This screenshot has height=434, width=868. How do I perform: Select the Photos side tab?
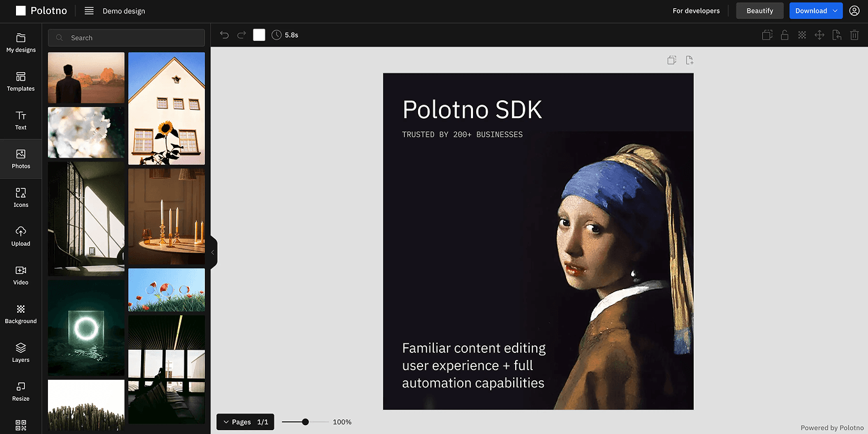point(21,159)
